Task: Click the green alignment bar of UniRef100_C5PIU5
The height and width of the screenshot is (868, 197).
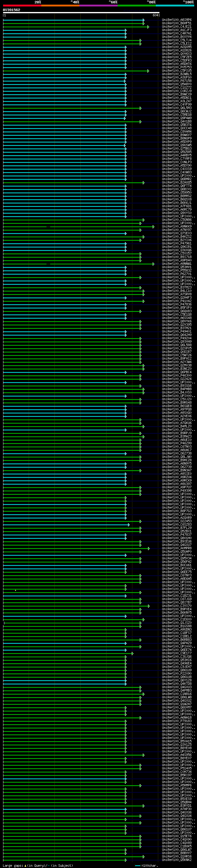Action: (76, 71)
